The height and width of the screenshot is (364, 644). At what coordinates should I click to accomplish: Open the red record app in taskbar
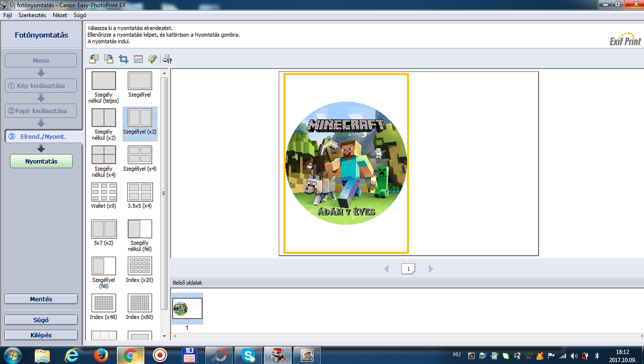(x=160, y=355)
